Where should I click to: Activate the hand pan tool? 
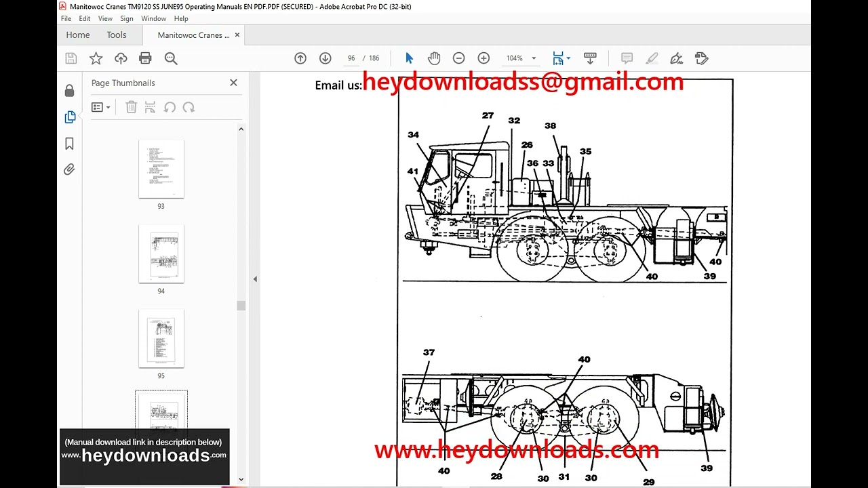pyautogui.click(x=434, y=58)
